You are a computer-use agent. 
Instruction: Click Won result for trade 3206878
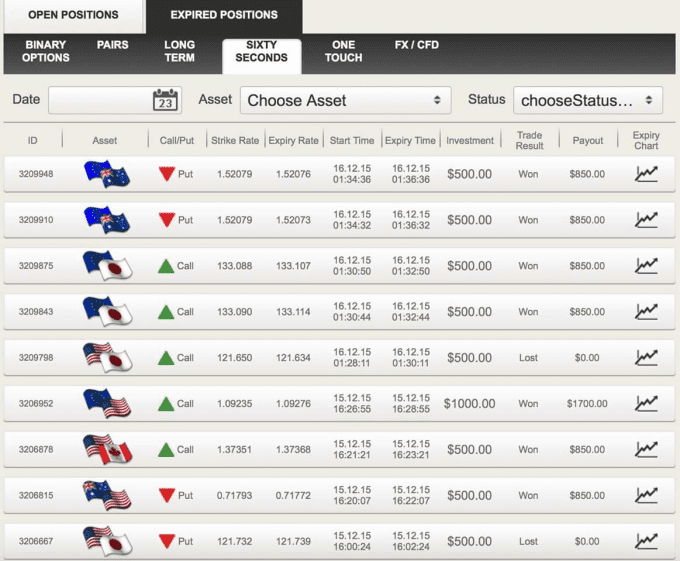point(528,450)
